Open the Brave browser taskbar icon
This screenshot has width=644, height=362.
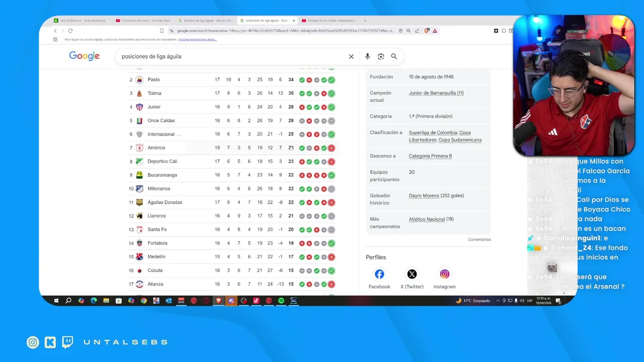[x=219, y=301]
